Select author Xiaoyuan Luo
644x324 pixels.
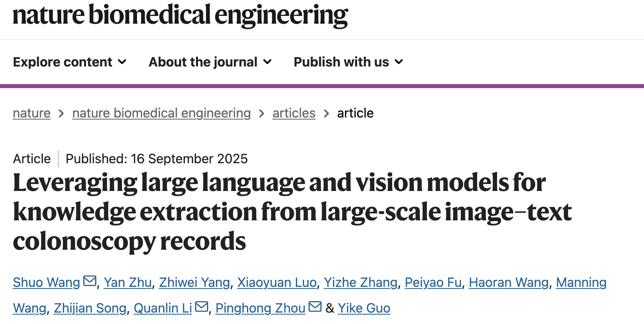[x=277, y=282]
